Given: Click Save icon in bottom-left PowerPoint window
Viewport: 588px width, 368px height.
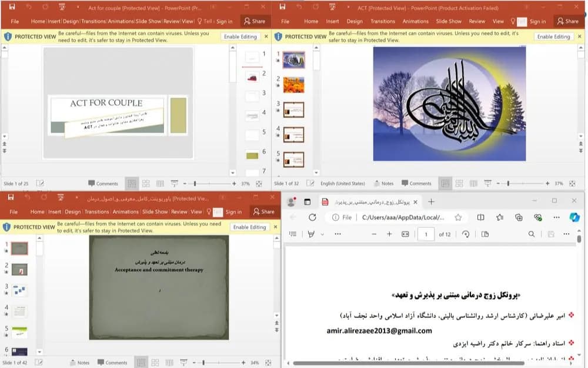Looking at the screenshot, I should pyautogui.click(x=11, y=197).
